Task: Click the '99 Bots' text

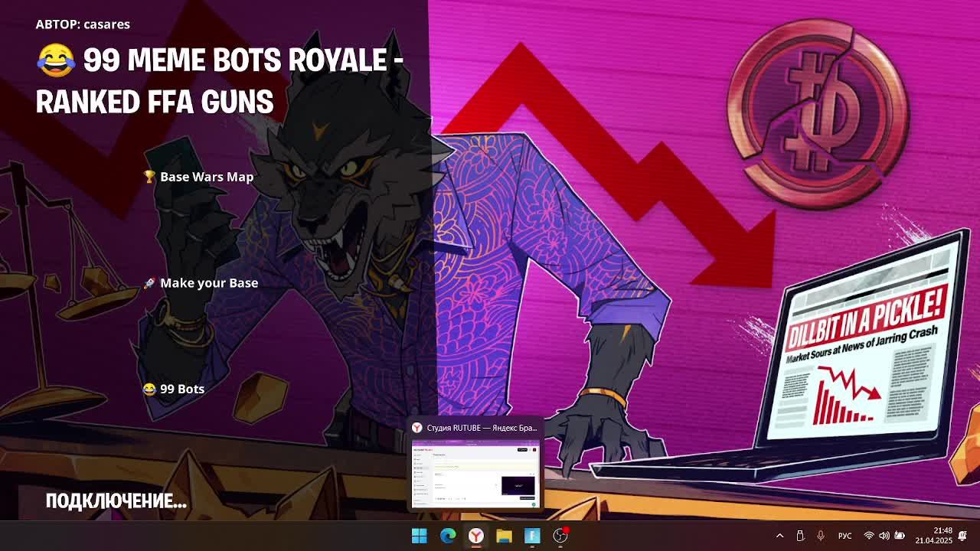Action: tap(182, 389)
